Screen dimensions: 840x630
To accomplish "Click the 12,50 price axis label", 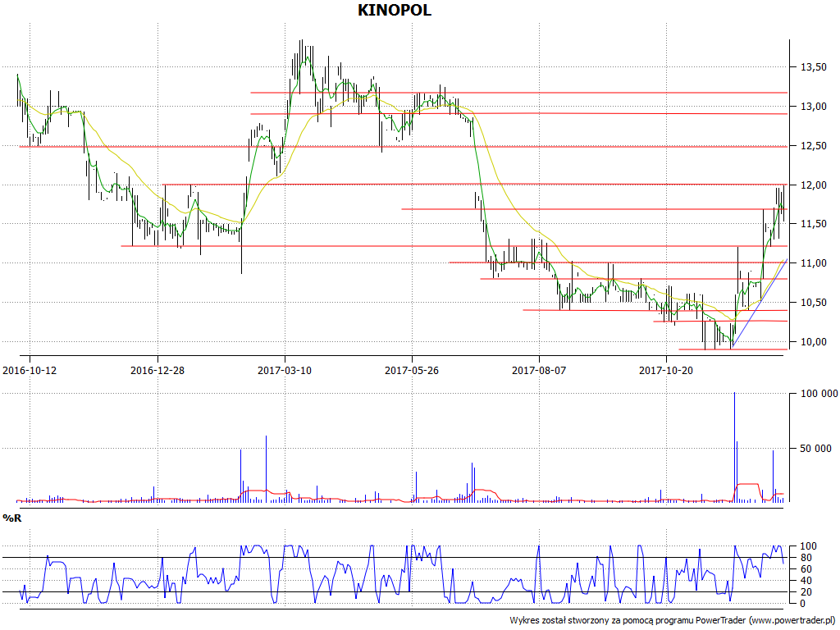I will click(814, 146).
